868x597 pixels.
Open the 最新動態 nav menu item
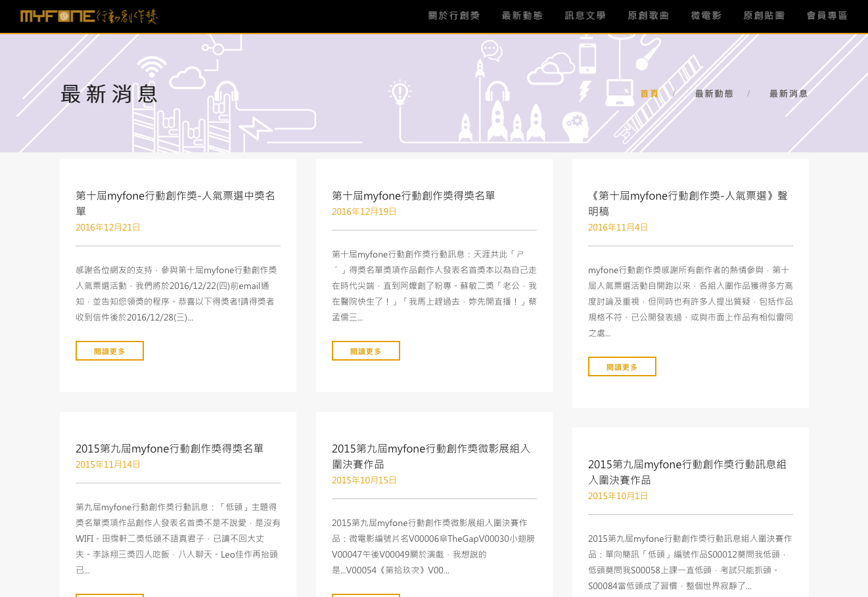[x=522, y=16]
